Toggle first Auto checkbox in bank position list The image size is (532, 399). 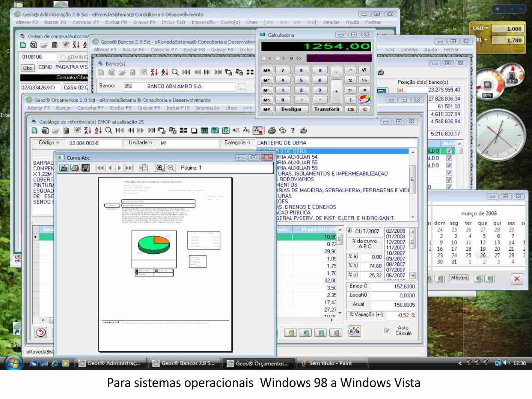coord(449,151)
